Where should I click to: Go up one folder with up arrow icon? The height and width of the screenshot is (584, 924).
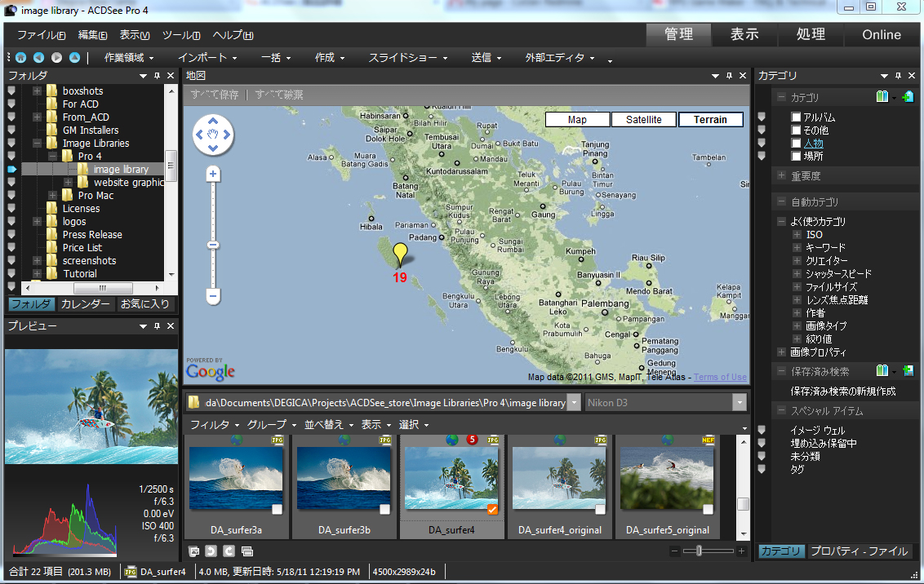(75, 58)
